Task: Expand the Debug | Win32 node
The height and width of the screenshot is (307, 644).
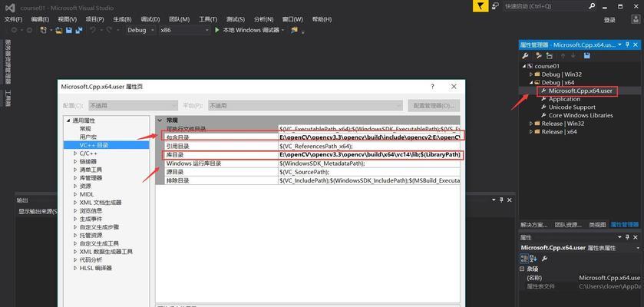Action: [531, 74]
